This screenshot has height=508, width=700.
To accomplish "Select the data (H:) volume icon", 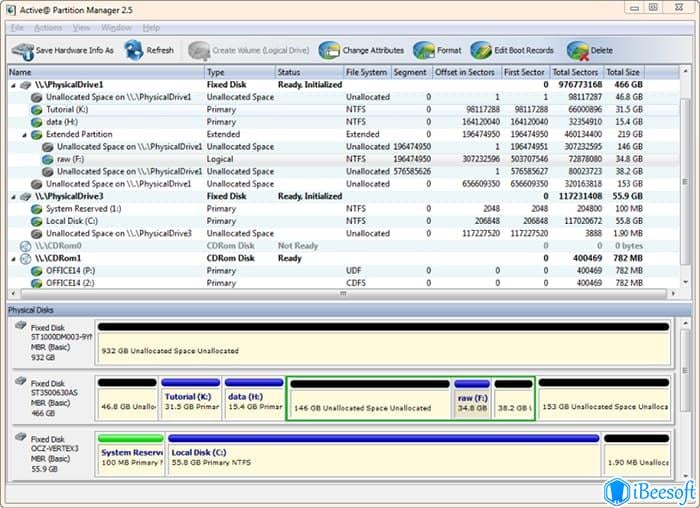I will point(37,122).
